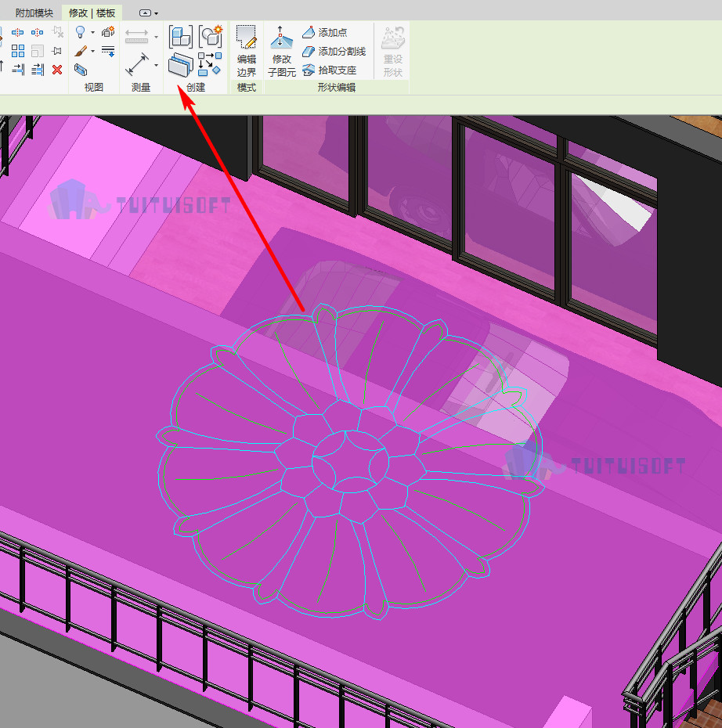Click the Array tool icon

click(18, 51)
